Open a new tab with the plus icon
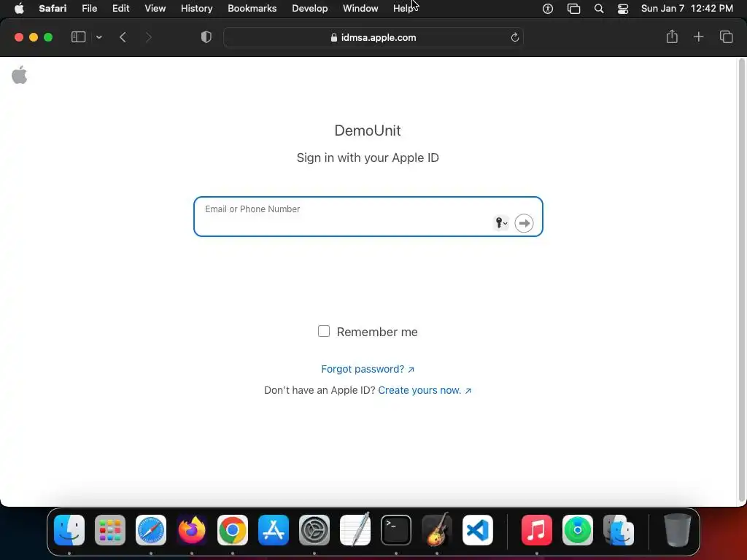Screen dimensions: 747x560 (x=698, y=36)
